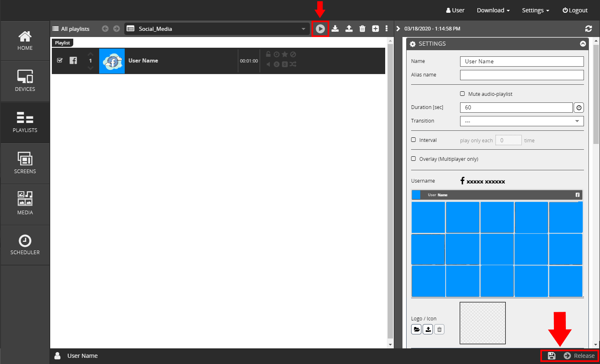Click the Alias name input field

pos(521,75)
